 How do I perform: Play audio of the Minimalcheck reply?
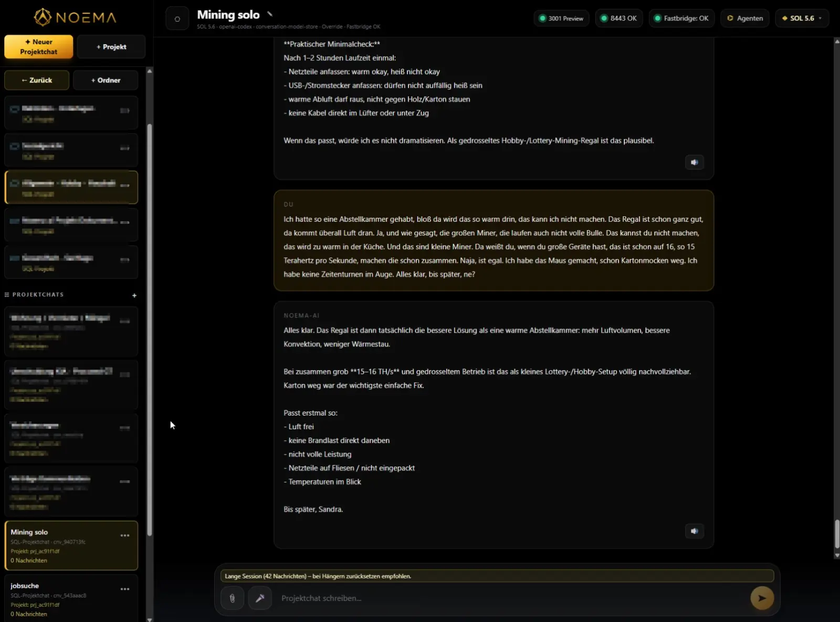tap(694, 162)
